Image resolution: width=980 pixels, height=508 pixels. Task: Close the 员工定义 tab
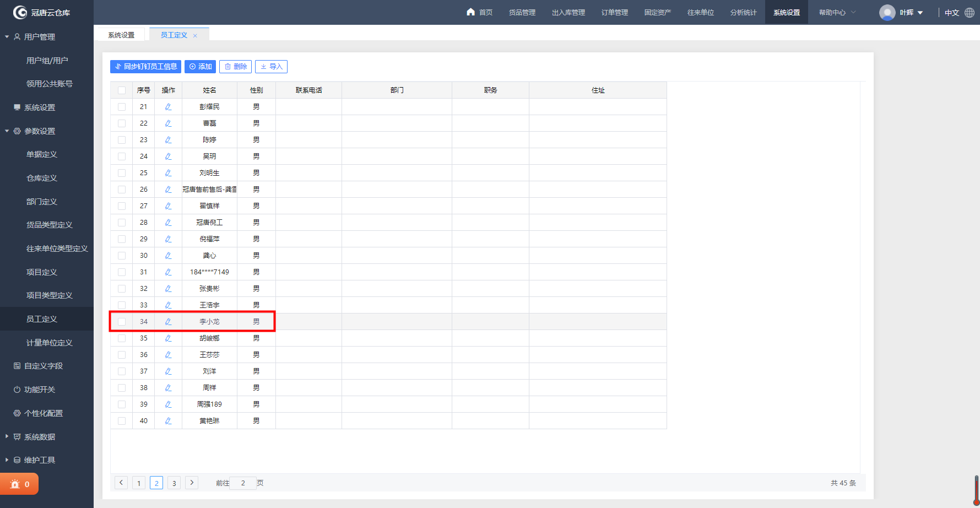(195, 36)
